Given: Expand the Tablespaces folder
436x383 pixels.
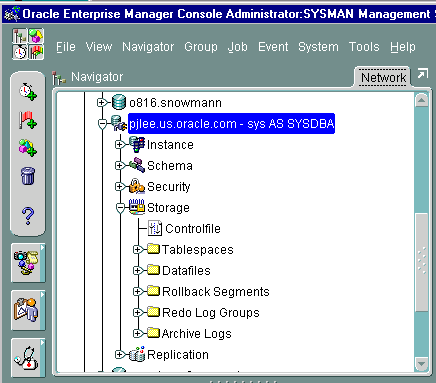Looking at the screenshot, I should pyautogui.click(x=137, y=250).
